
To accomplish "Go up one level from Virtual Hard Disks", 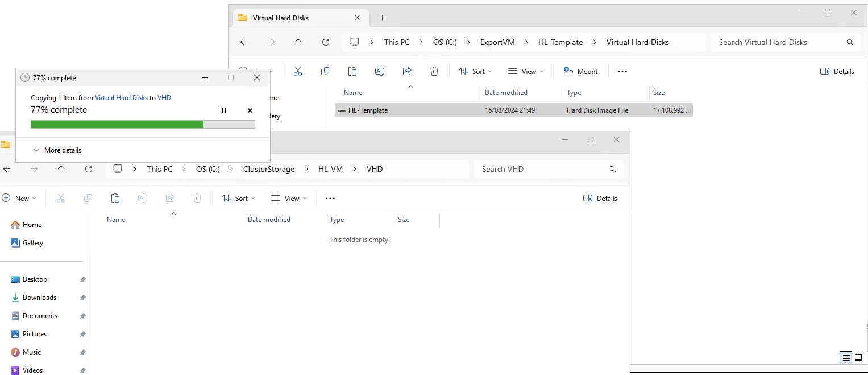I will (298, 42).
